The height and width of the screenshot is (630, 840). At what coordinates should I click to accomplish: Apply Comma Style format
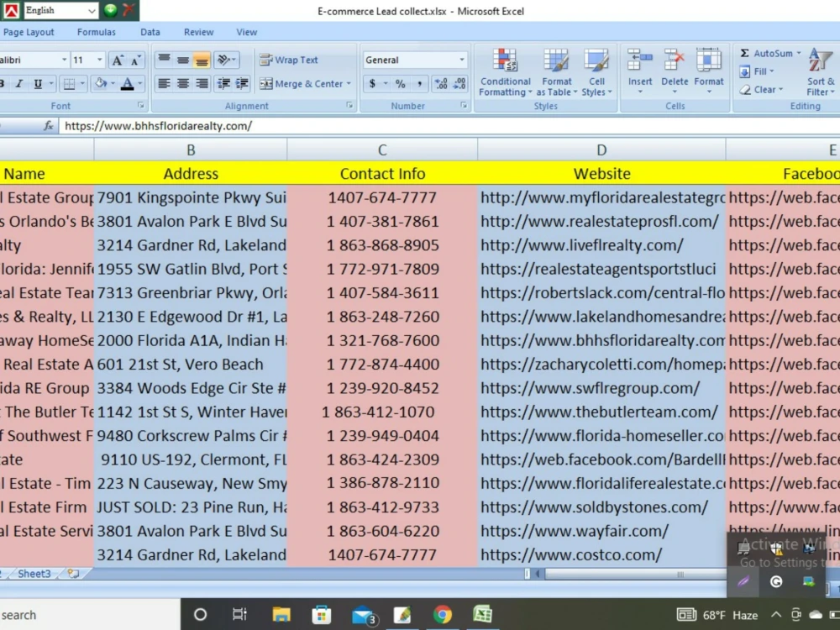419,83
